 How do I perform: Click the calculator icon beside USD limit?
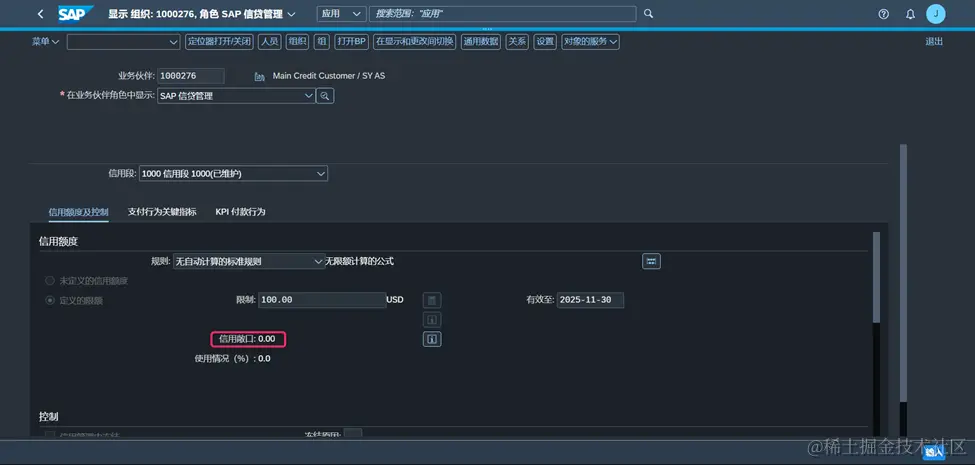432,300
